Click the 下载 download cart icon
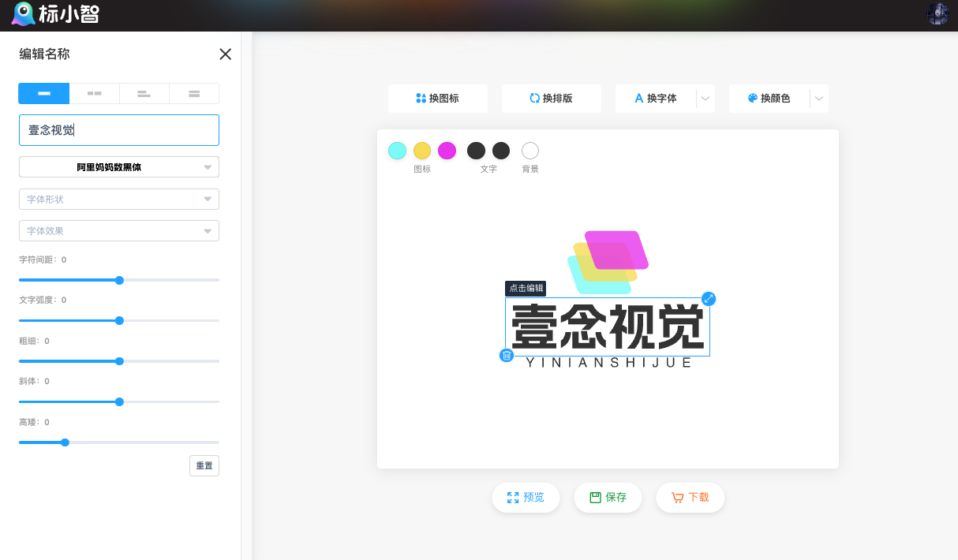The height and width of the screenshot is (560, 958). pyautogui.click(x=679, y=498)
